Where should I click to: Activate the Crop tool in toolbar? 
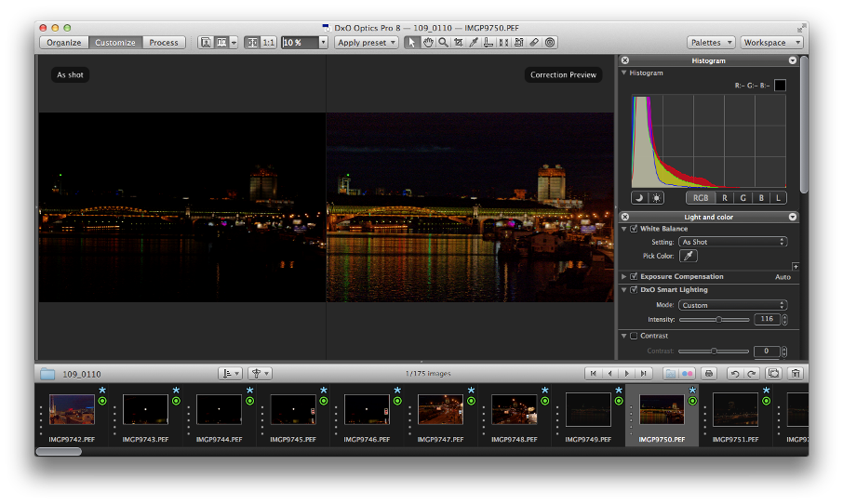[x=458, y=43]
